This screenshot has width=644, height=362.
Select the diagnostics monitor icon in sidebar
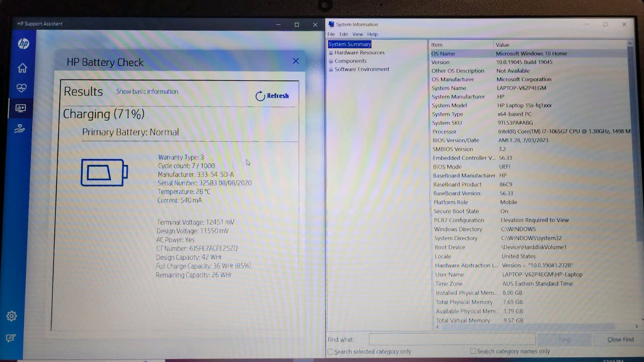pyautogui.click(x=21, y=108)
